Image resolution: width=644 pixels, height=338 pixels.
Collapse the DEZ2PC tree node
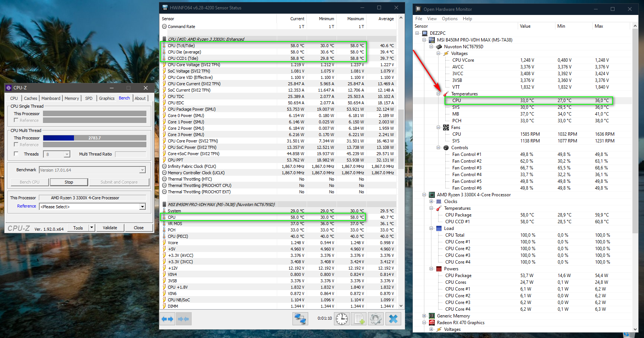click(417, 33)
